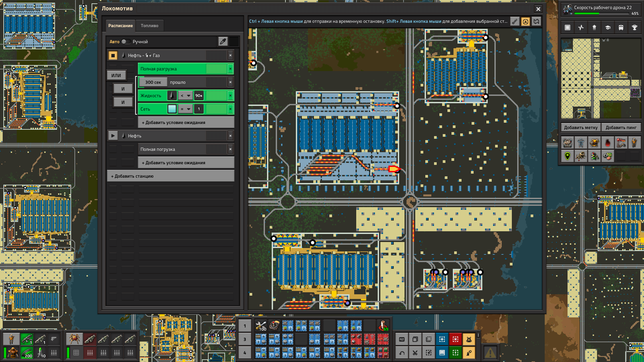
Task: Flip the Авто/Ручной train mode switch
Action: click(126, 42)
